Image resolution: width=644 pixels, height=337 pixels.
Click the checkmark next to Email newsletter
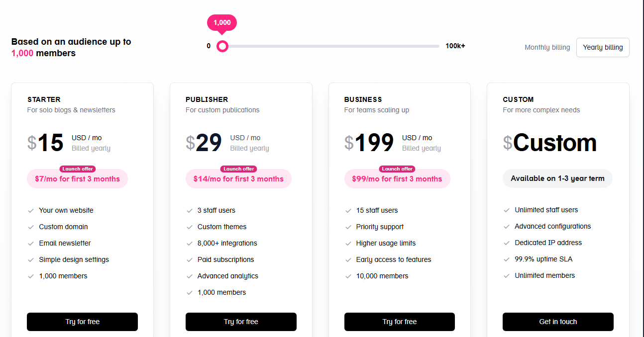31,243
